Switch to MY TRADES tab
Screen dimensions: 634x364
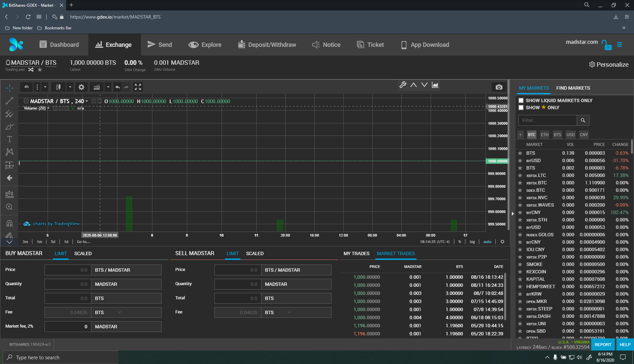356,253
